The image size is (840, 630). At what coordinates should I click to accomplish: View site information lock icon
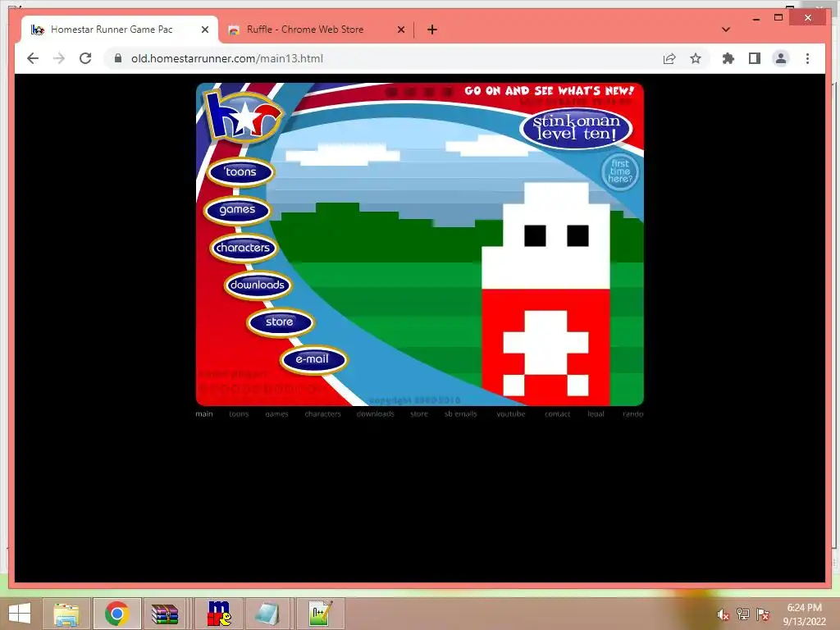118,58
